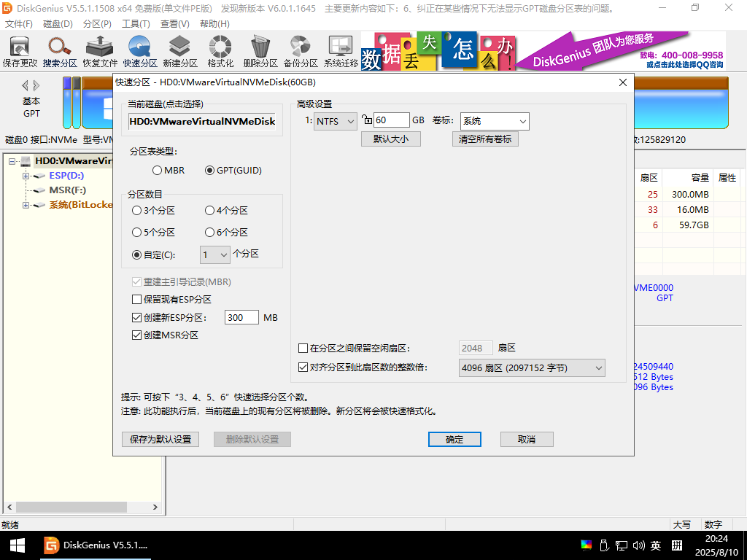747x560 pixels.
Task: Click the touch keyboard tray icon
Action: click(x=677, y=545)
